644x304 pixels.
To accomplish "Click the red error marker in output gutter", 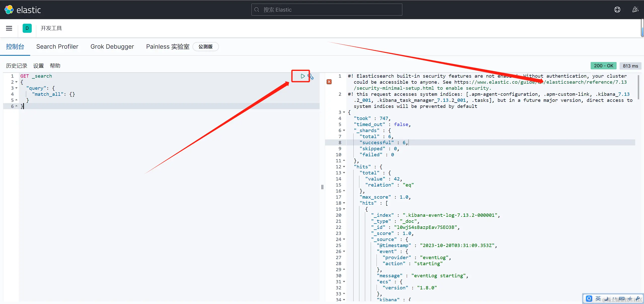I will pos(329,82).
